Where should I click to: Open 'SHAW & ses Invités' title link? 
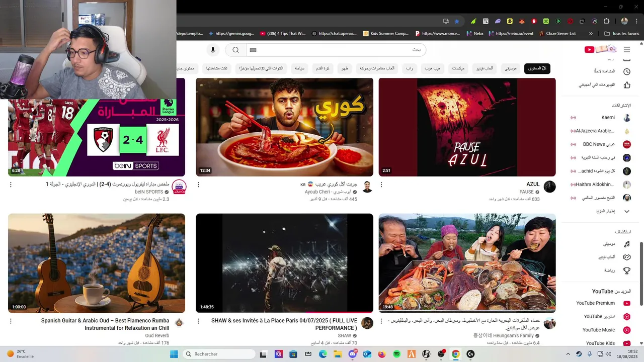tap(284, 324)
